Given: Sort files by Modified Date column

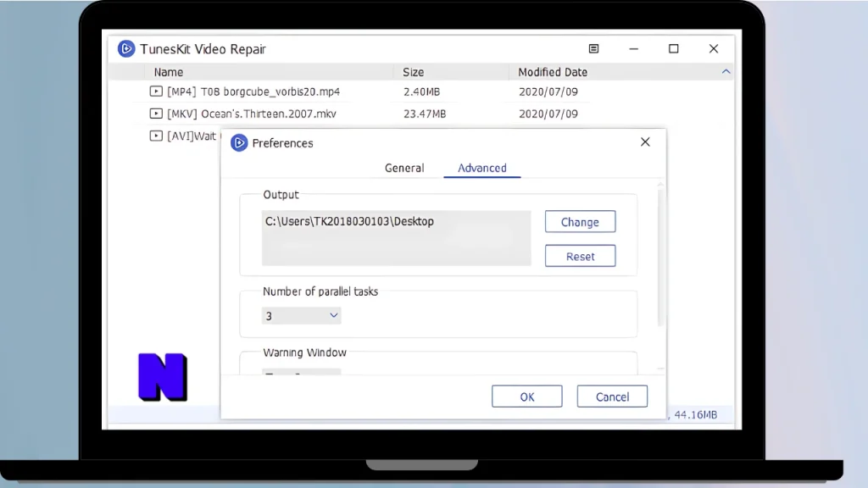Looking at the screenshot, I should point(553,72).
